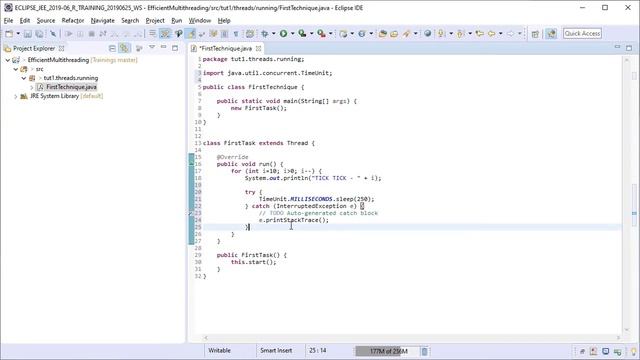Run garbage collector via trash icon
This screenshot has width=640, height=360.
tap(424, 351)
